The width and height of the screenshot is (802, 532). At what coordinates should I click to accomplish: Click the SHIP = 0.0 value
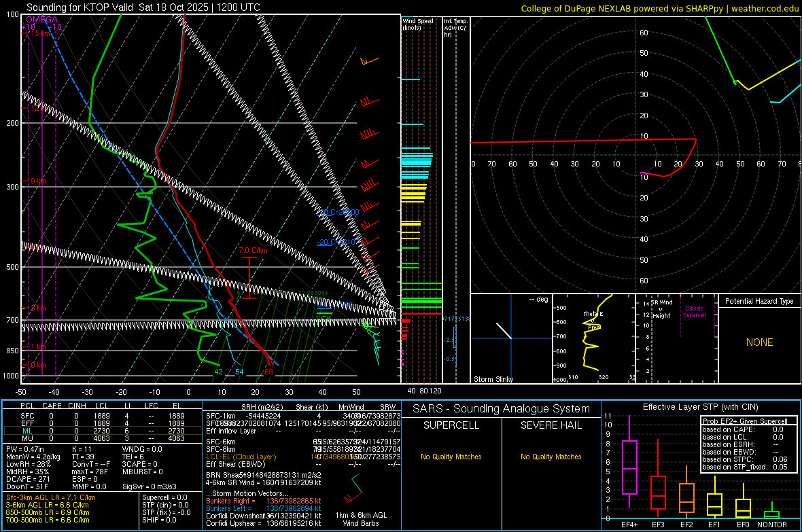(159, 520)
